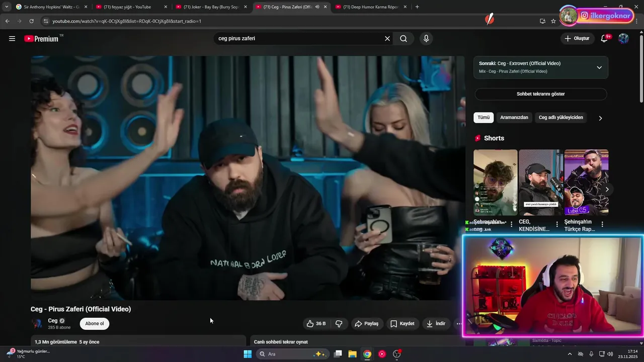This screenshot has height=362, width=644.
Task: Mute the Ceg - Pirus Zaferi tab audio icon
Action: pos(317,7)
